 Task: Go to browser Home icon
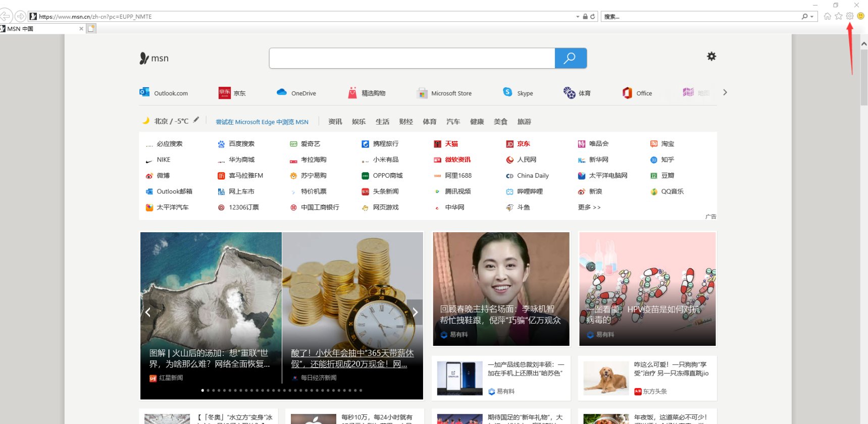click(828, 16)
